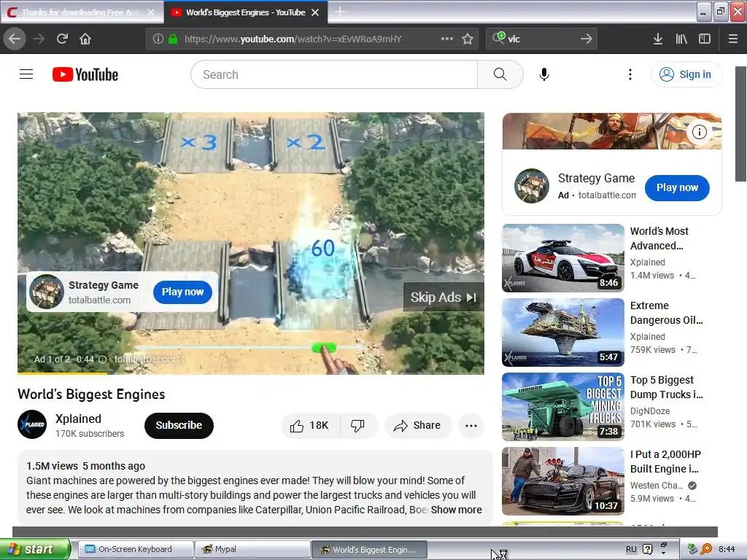The image size is (747, 560).
Task: Switch to Thanks for downloading browser tab
Action: click(x=82, y=12)
